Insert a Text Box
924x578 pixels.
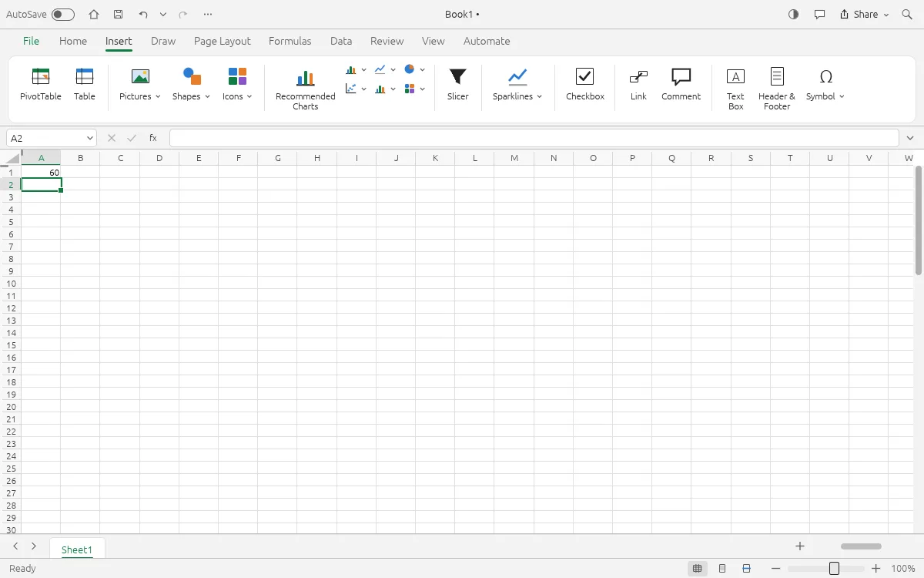[736, 89]
